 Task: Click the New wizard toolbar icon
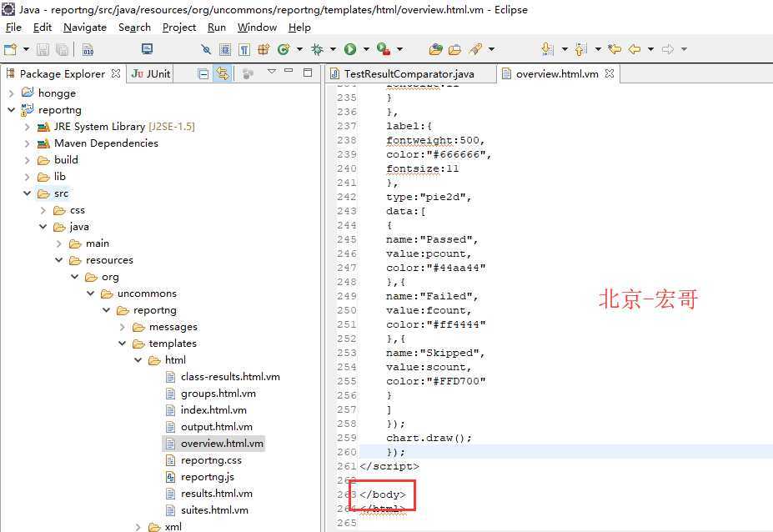click(x=10, y=49)
